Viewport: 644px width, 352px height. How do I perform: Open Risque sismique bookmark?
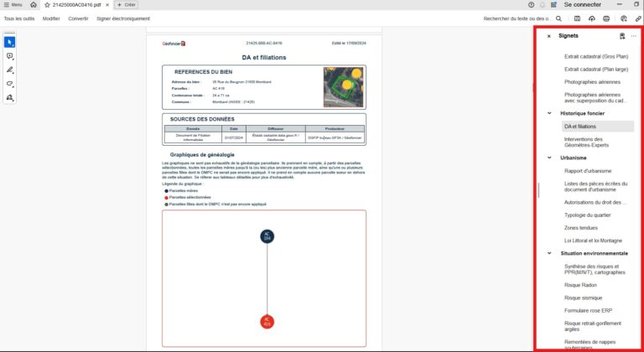583,298
